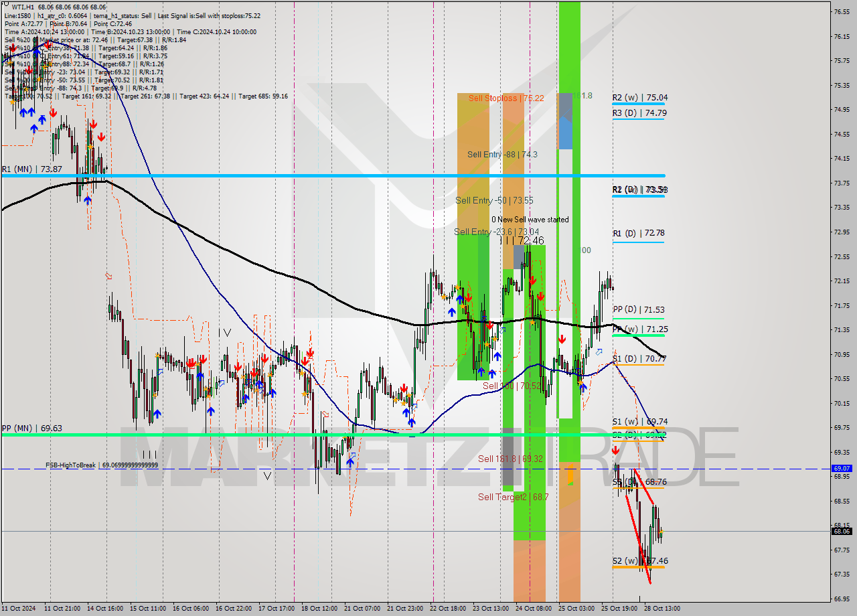Click the '11 Oct 2024' date label
857x616 pixels.
[19, 609]
